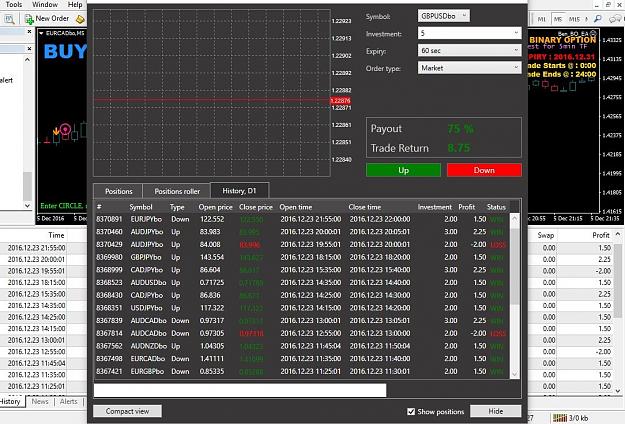Select history row 8370891 EURJPYbo
This screenshot has width=625, height=424.
click(x=301, y=219)
